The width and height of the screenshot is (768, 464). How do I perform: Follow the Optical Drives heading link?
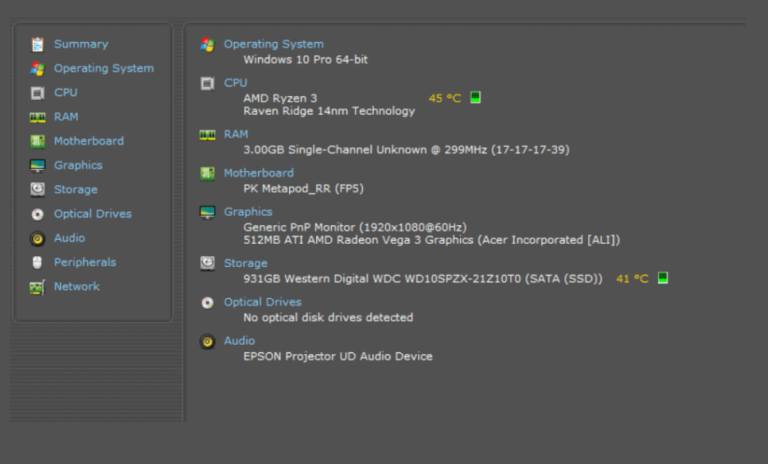tap(263, 302)
